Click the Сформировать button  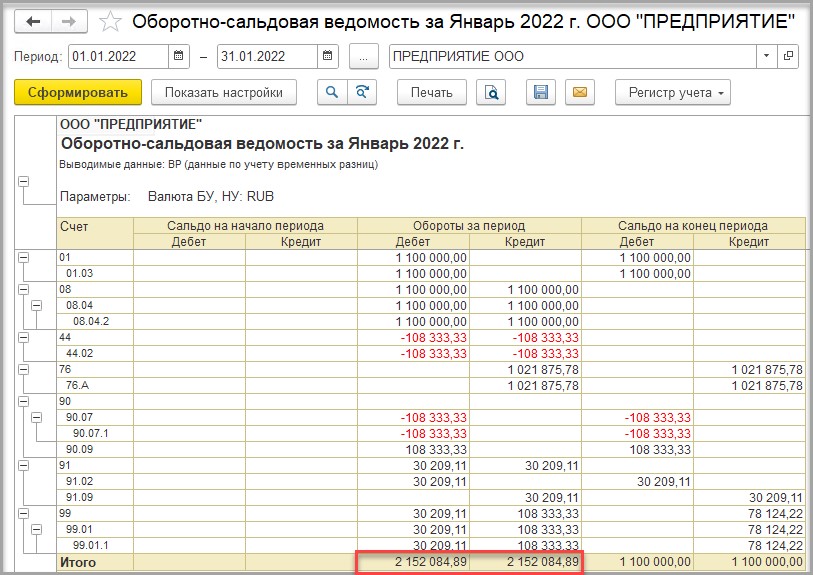(x=78, y=92)
